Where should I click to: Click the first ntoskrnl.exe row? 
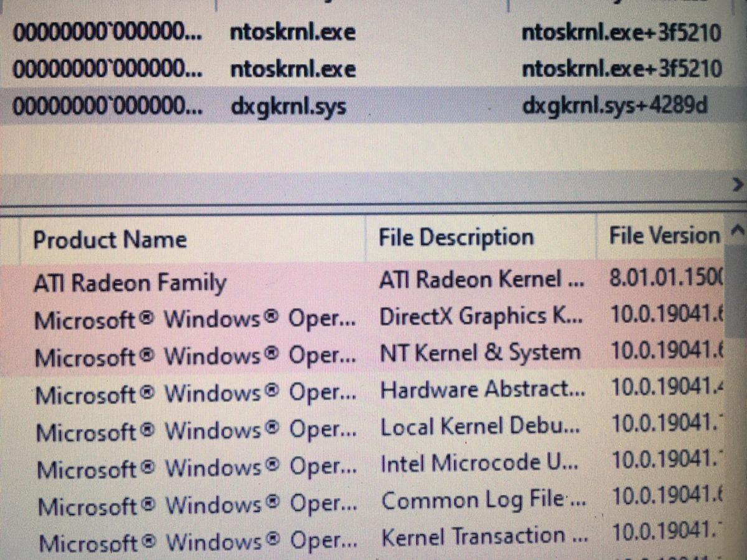[293, 32]
